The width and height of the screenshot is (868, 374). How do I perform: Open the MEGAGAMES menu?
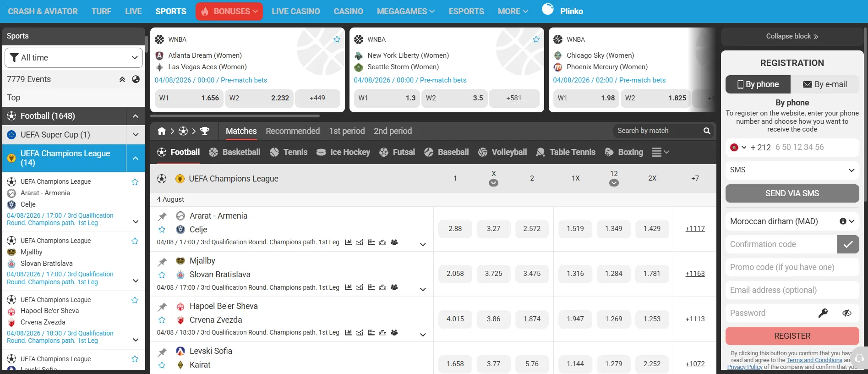405,11
